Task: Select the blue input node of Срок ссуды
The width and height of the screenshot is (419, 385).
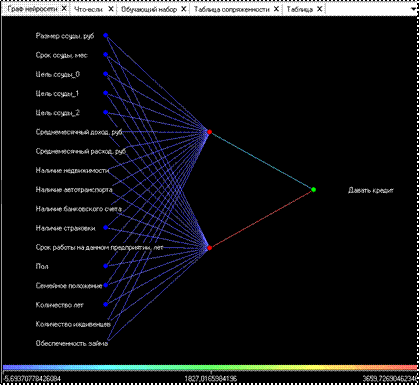Action: pos(106,54)
